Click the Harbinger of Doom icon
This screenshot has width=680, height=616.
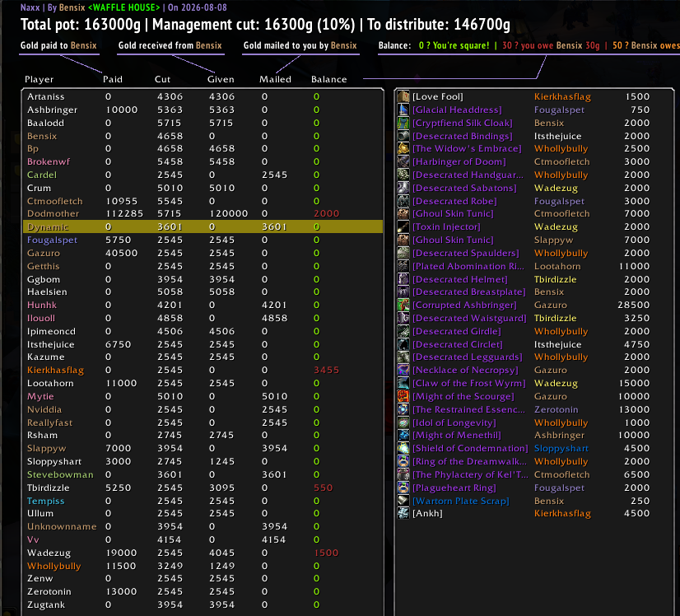click(403, 161)
